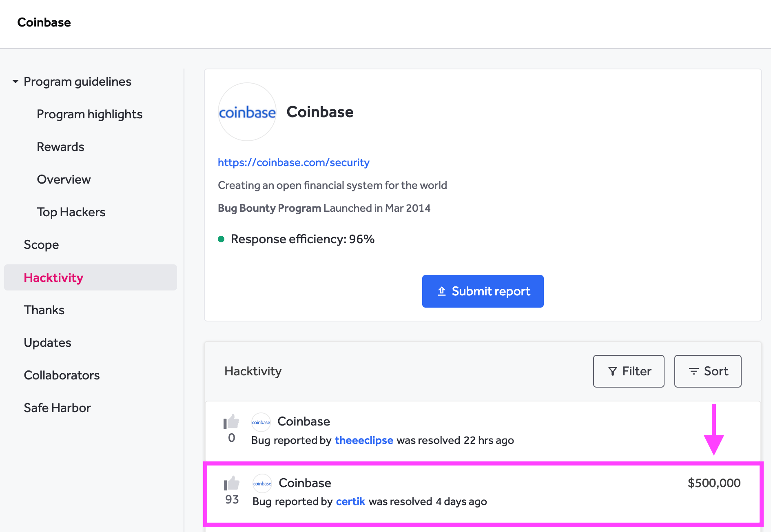
Task: Click the large Coinbase logo avatar
Action: 247,112
